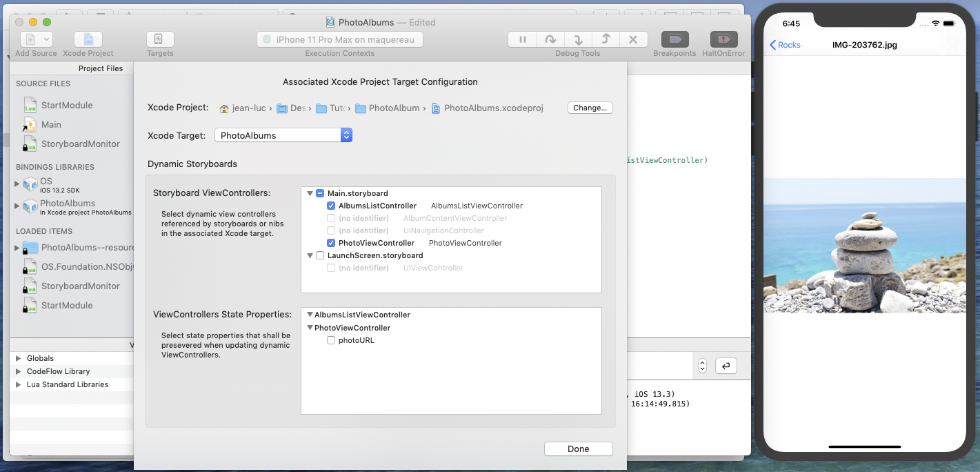Toggle the Main.storyboard checkbox
Viewport: 980px width, 472px height.
[x=320, y=193]
